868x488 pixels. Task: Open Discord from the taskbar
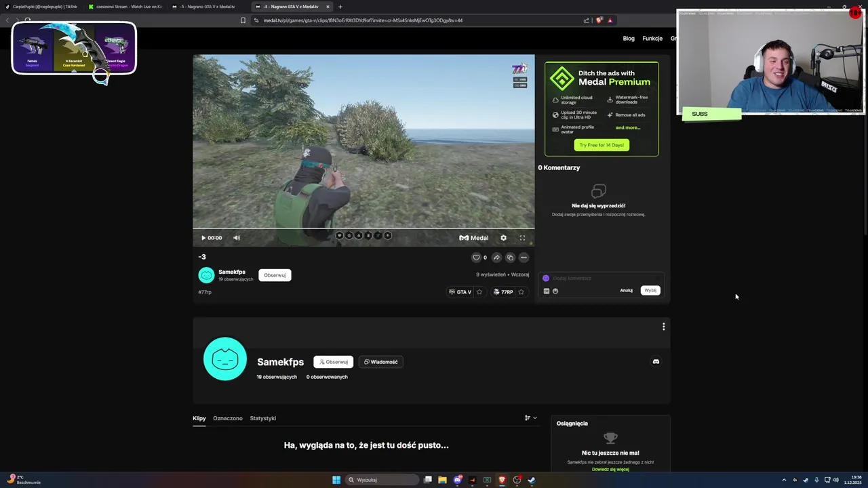(458, 480)
